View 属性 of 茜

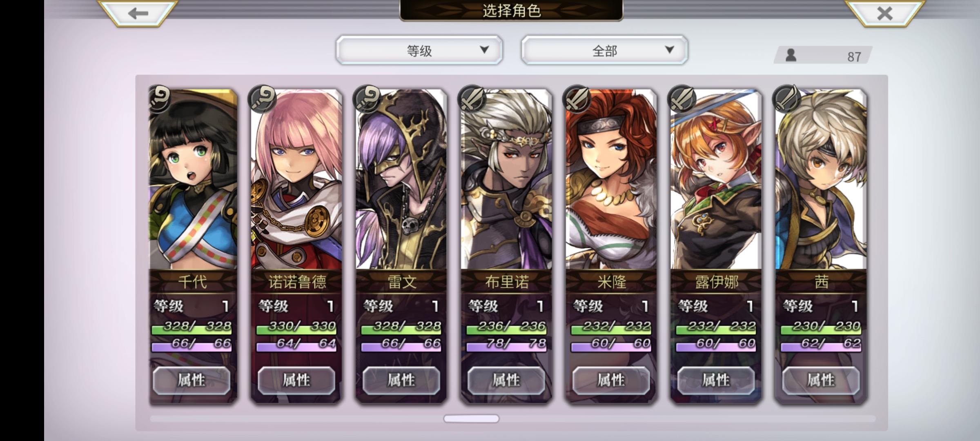click(x=821, y=380)
